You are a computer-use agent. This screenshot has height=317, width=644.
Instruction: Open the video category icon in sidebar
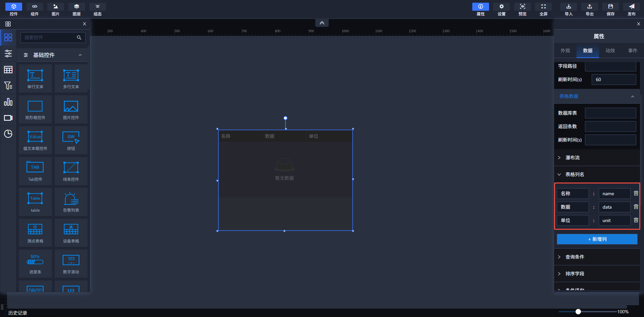click(8, 118)
